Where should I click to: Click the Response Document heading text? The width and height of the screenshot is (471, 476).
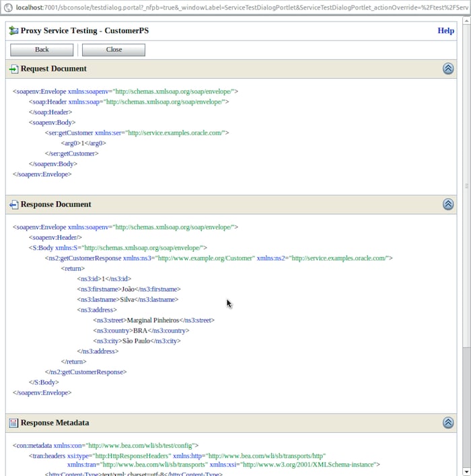tap(56, 204)
